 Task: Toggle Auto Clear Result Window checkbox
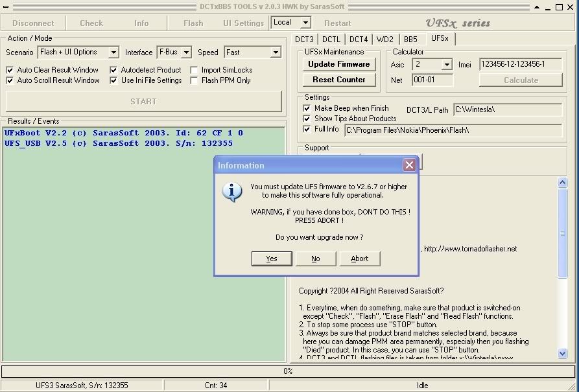(x=10, y=70)
